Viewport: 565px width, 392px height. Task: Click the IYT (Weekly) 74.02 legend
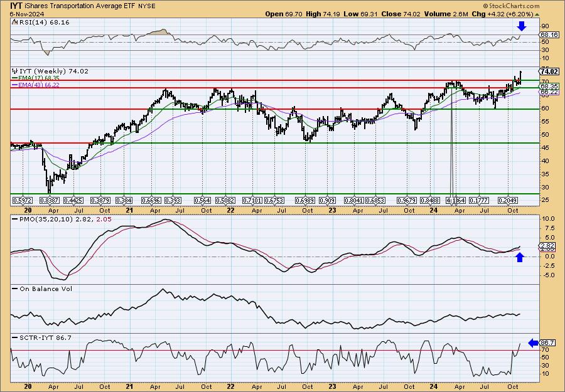click(x=53, y=72)
